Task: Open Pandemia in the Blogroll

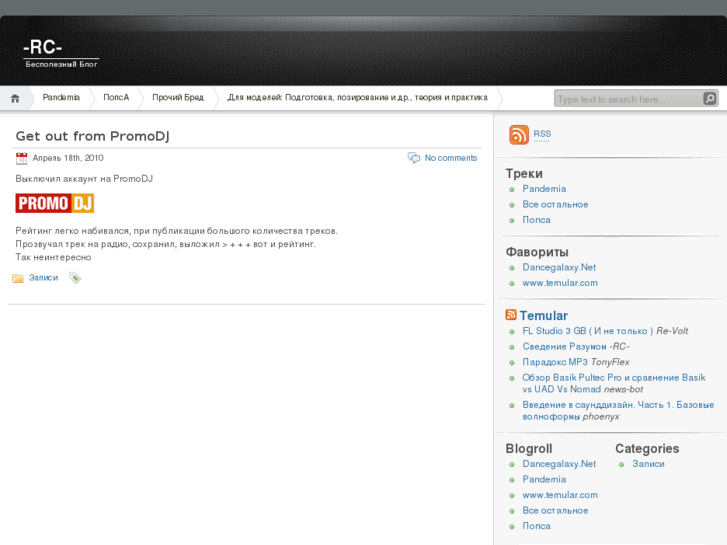Action: 544,479
